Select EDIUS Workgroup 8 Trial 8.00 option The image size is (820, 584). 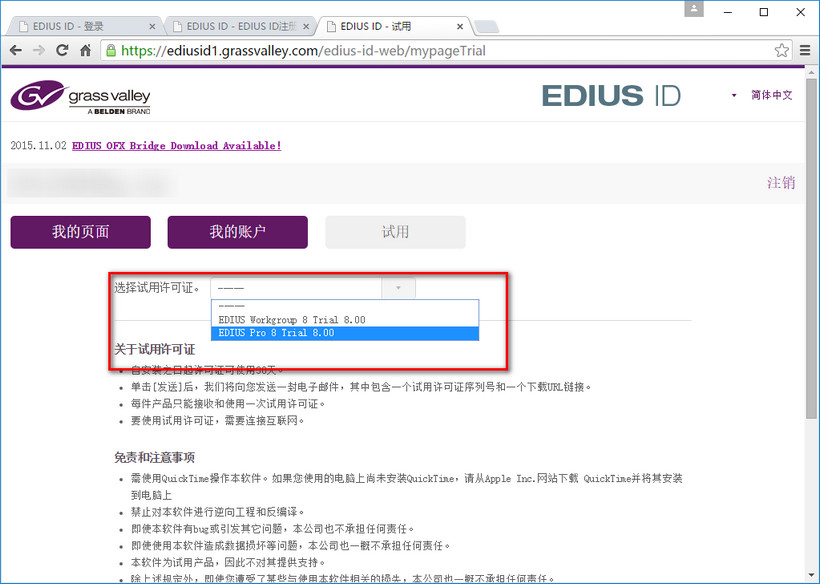point(291,321)
